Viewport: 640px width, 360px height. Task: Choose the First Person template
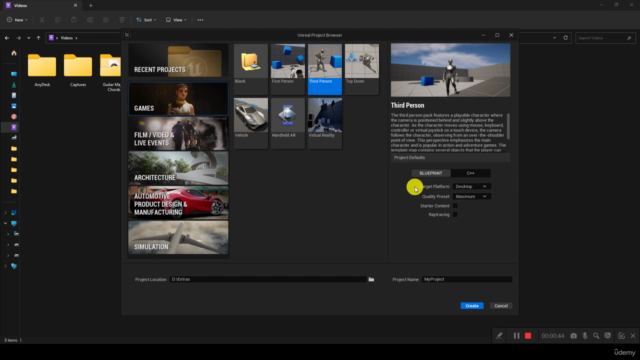tap(288, 69)
